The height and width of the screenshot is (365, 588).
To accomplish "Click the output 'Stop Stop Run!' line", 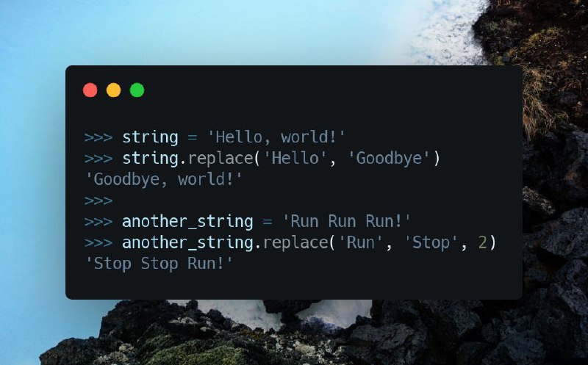I will [x=159, y=264].
